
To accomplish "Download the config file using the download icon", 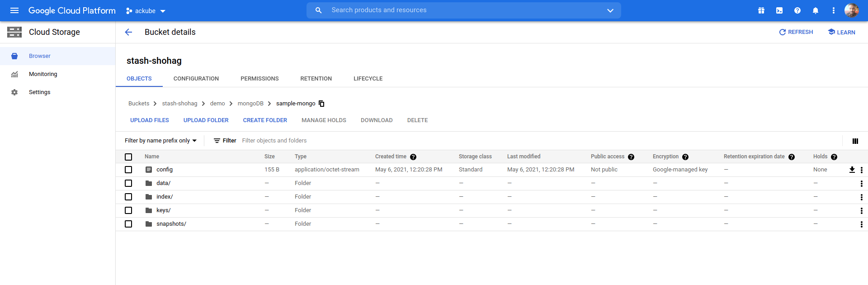I will [x=852, y=170].
